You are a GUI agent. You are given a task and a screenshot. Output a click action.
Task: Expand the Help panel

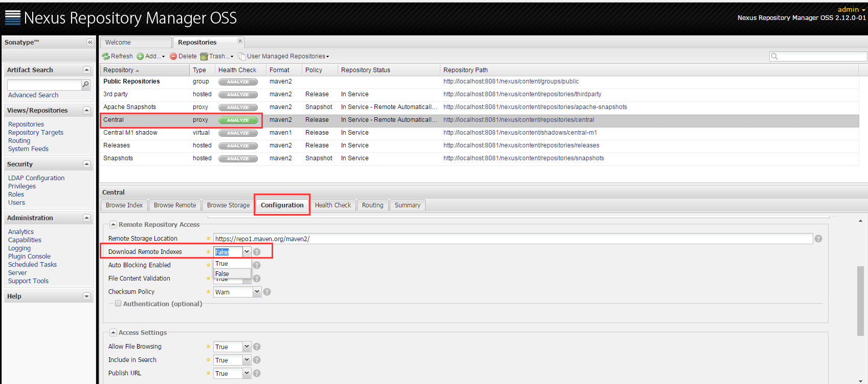coord(86,296)
